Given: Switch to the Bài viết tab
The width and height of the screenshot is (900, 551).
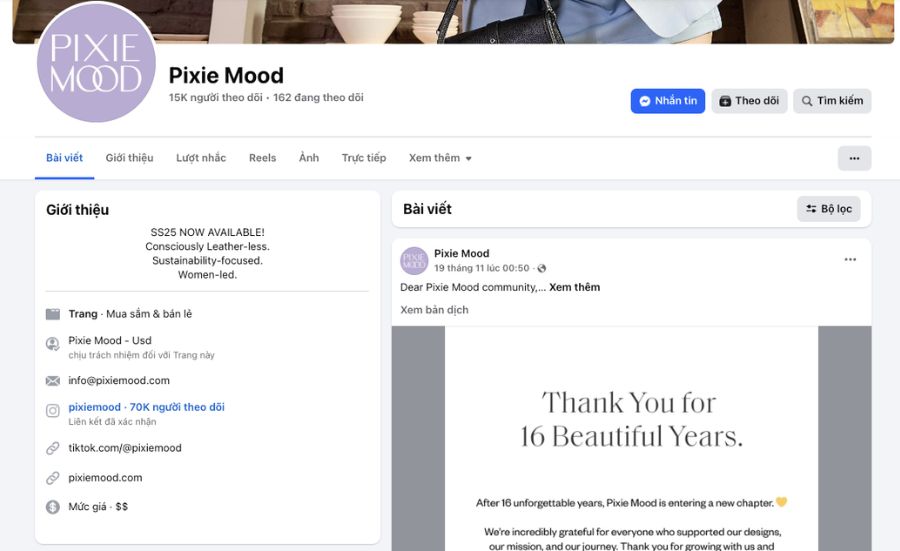Looking at the screenshot, I should click(64, 158).
